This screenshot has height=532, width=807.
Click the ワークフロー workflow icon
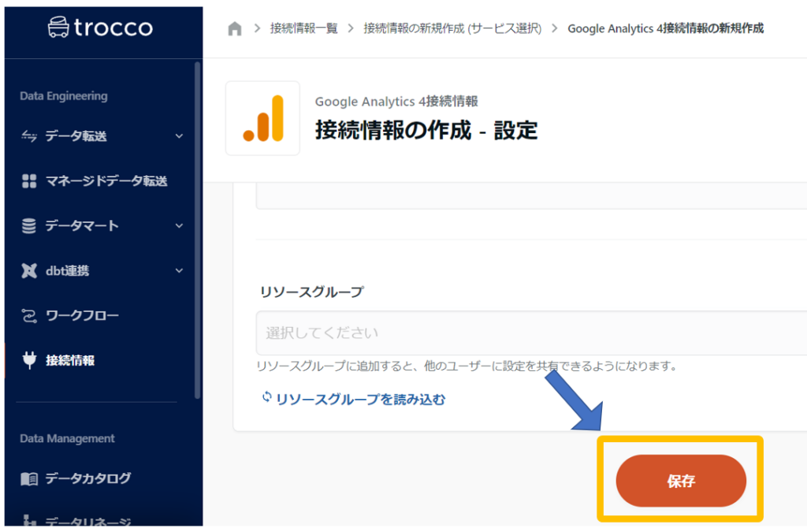click(x=29, y=316)
